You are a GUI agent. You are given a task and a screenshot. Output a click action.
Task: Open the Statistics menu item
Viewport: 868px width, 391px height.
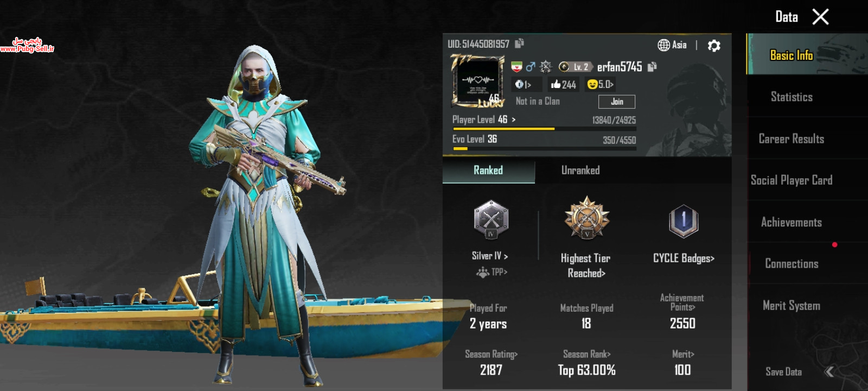pos(792,97)
